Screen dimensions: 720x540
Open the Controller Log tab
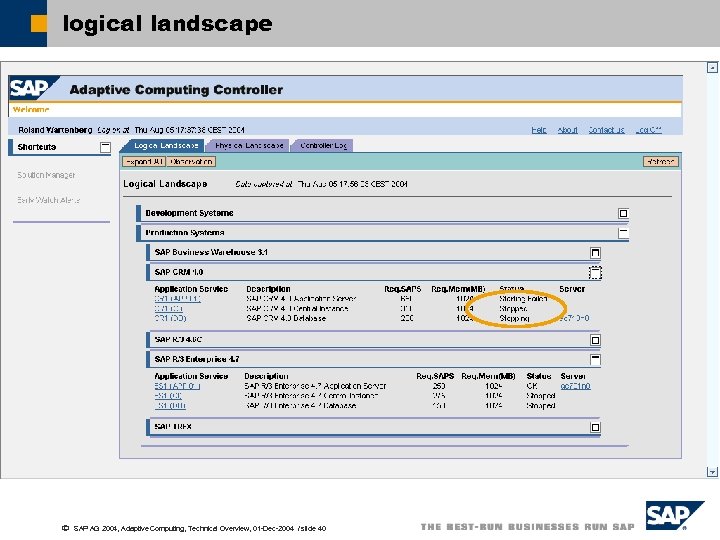pos(323,146)
